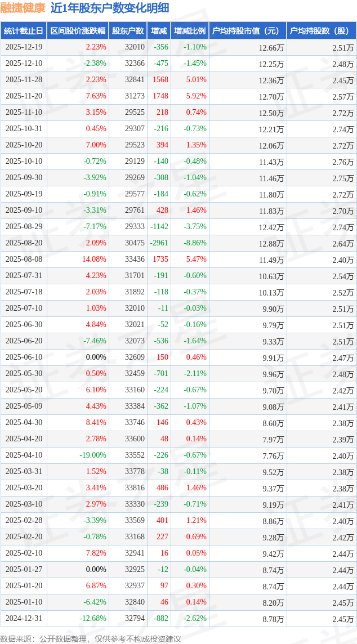Click the 5.92% change ratio cell

coord(196,96)
